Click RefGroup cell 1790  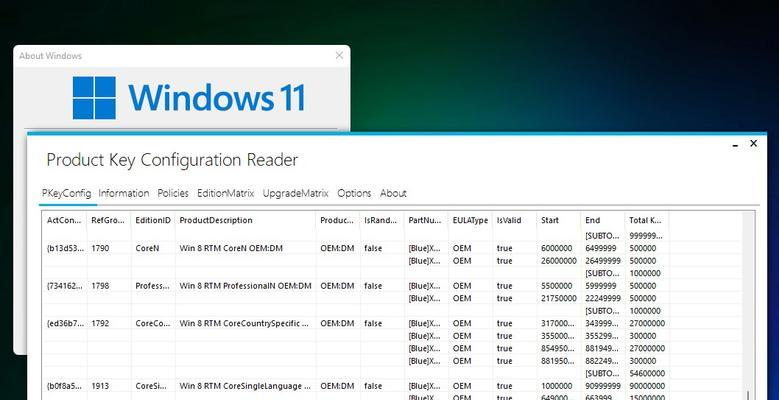click(100, 248)
